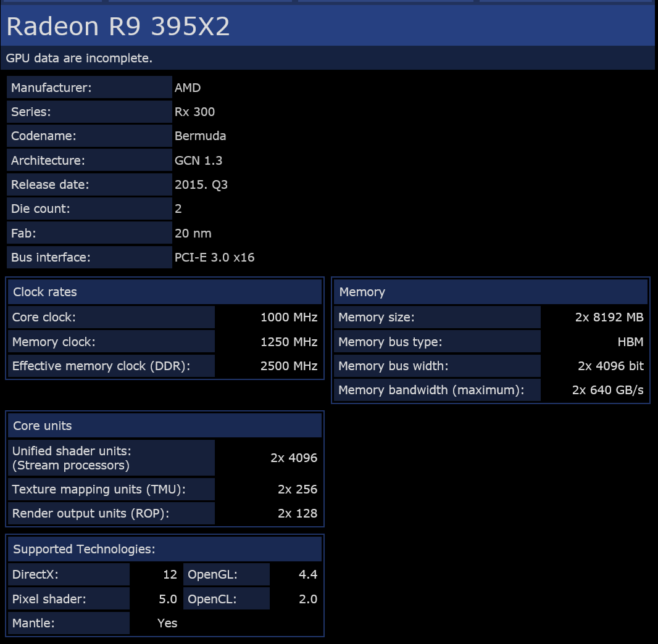Click the 'Supported Technologies:' section header
Viewport: 658px width, 644px height.
(164, 549)
